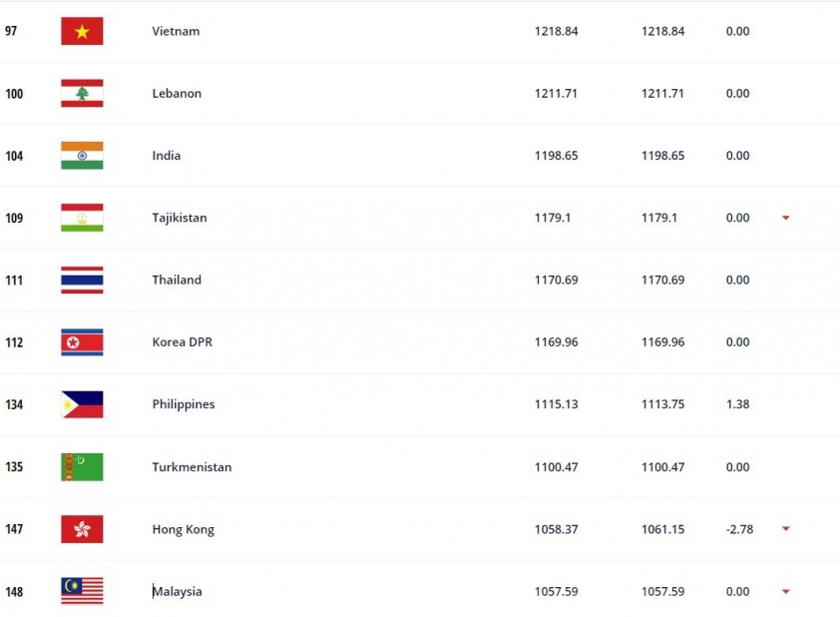The width and height of the screenshot is (840, 617).
Task: Expand the Malaysia row red arrow
Action: tap(786, 591)
